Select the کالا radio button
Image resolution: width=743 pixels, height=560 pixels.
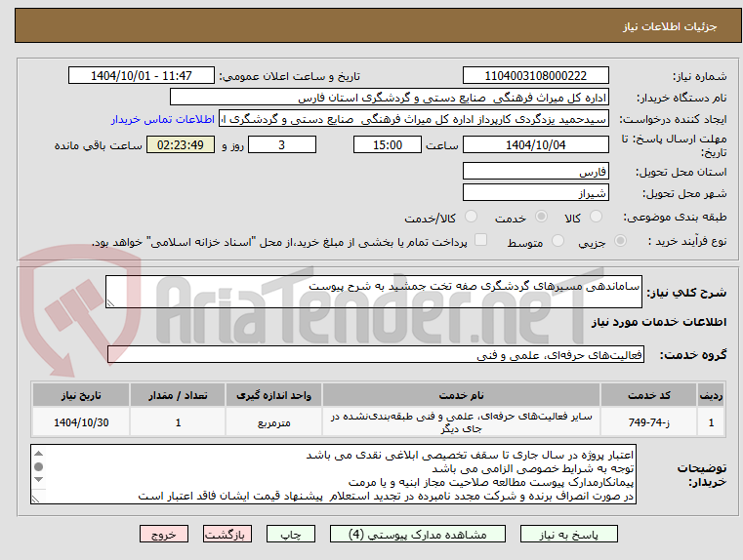click(596, 217)
